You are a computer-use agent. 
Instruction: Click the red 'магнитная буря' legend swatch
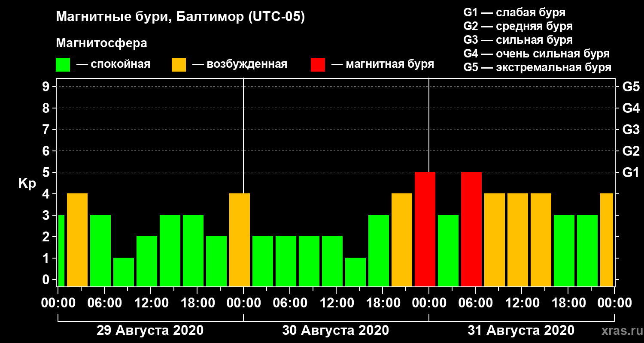click(318, 65)
